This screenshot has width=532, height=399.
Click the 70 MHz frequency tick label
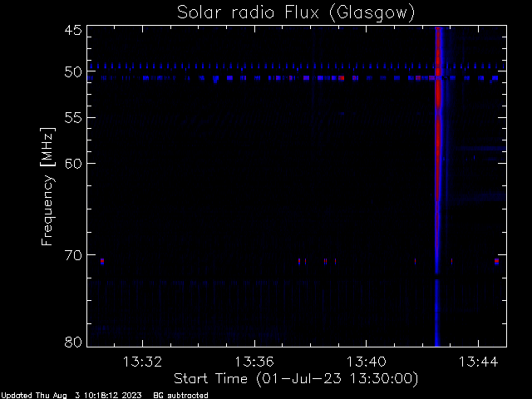(73, 255)
